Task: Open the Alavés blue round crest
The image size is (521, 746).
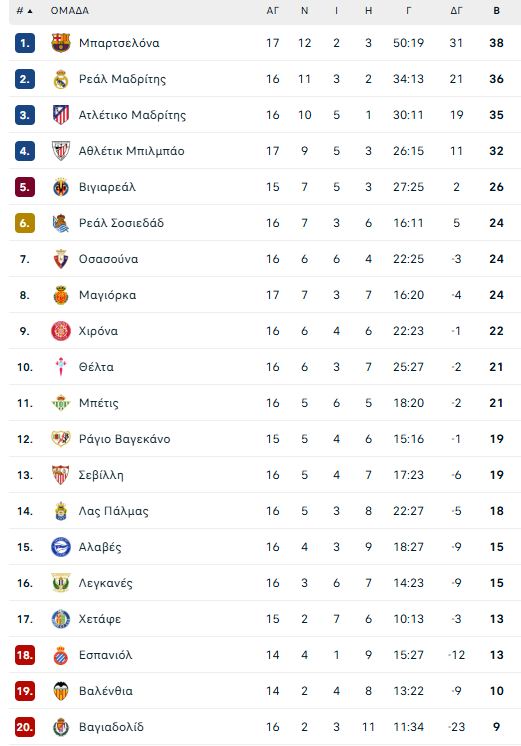Action: tap(61, 547)
